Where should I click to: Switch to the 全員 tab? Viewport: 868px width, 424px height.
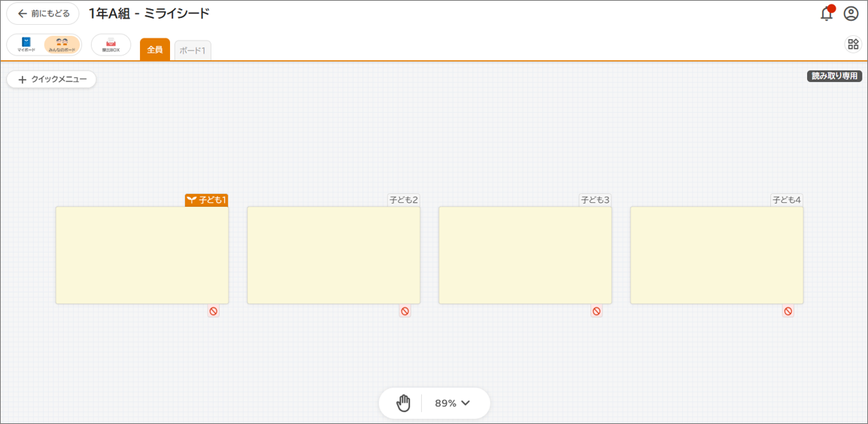pyautogui.click(x=155, y=50)
